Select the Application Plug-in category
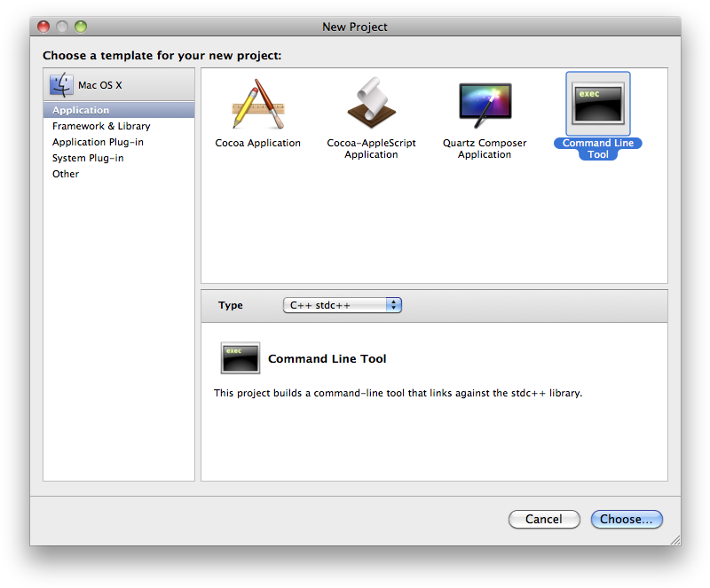Screen dimensions: 710x588 click(x=119, y=142)
